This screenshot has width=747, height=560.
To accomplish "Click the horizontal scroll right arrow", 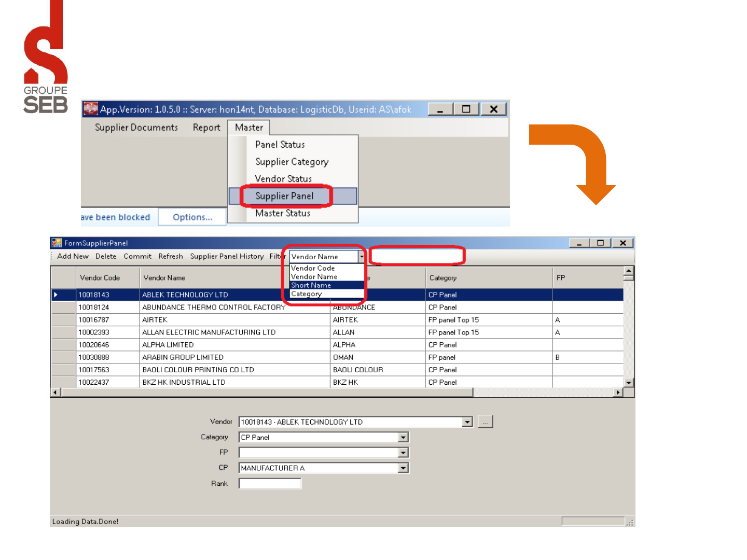I will (617, 393).
